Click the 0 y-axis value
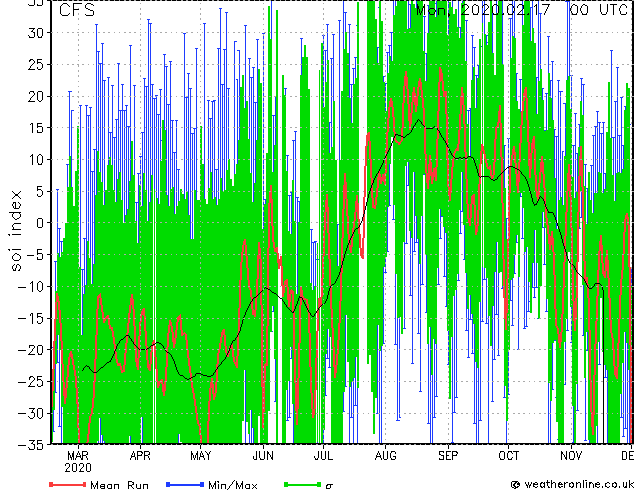The image size is (634, 490). tap(40, 223)
